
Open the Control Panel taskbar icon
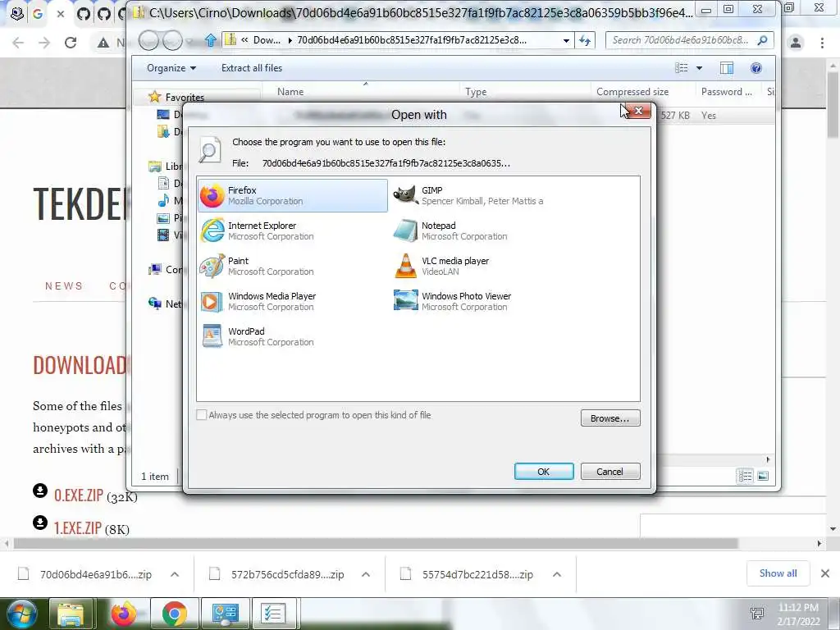(225, 614)
